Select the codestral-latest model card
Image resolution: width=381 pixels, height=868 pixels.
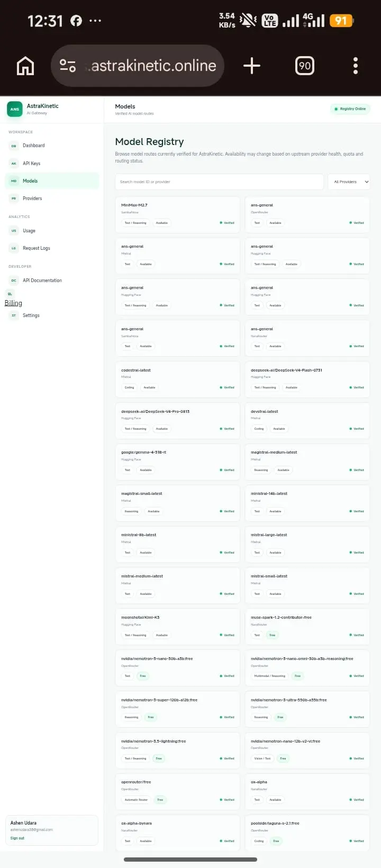pyautogui.click(x=177, y=379)
